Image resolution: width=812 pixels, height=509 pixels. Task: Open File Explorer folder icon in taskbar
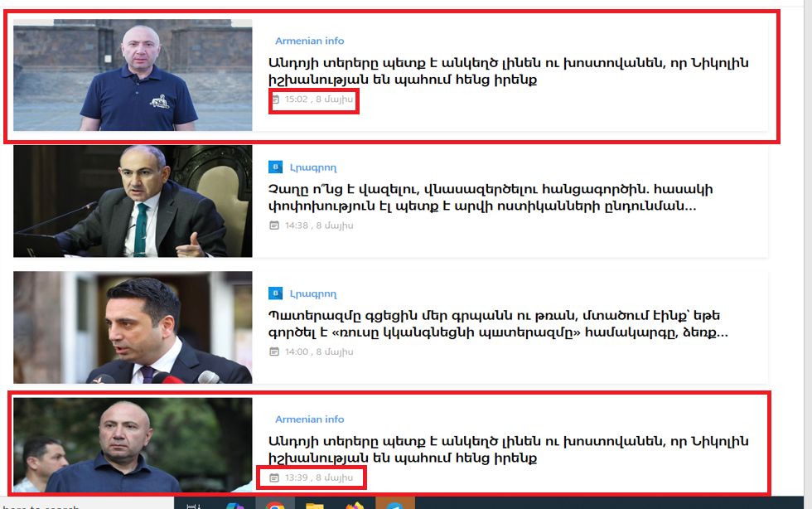point(314,506)
